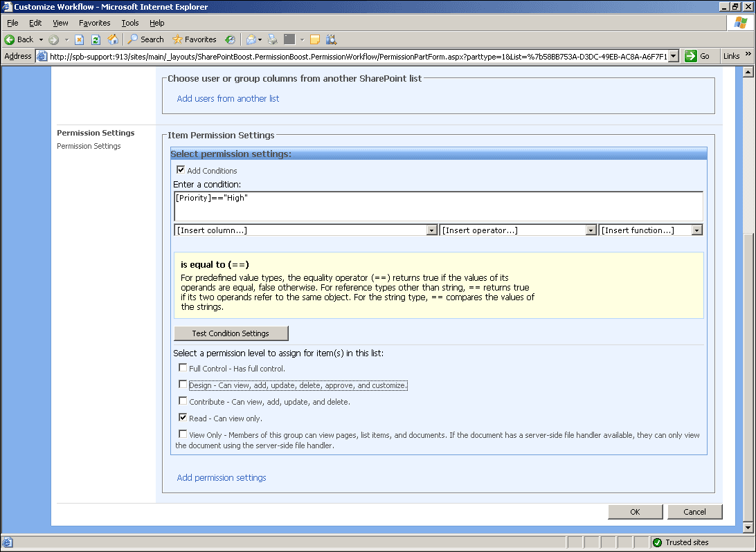Image resolution: width=756 pixels, height=552 pixels.
Task: Open the Favorites menu
Action: pyautogui.click(x=94, y=23)
